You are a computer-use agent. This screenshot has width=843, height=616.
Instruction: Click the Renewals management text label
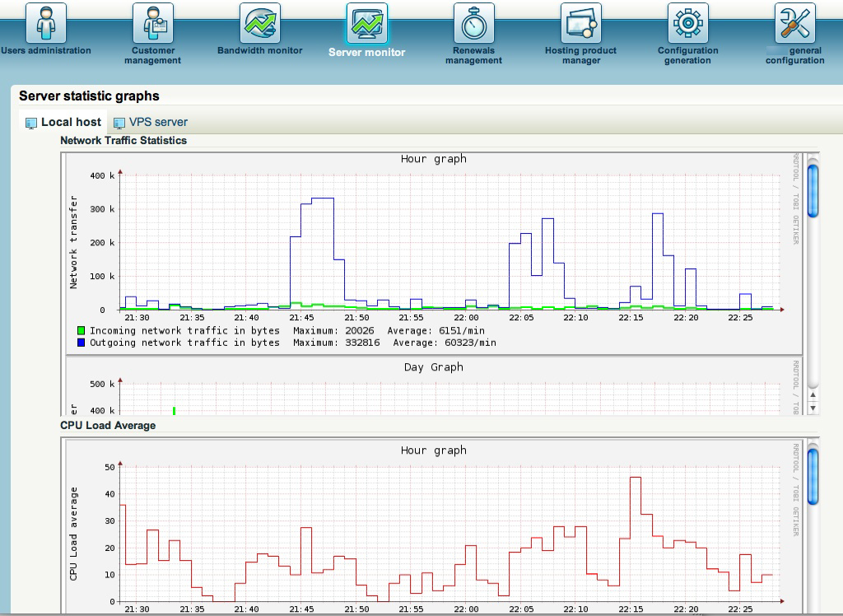(474, 55)
